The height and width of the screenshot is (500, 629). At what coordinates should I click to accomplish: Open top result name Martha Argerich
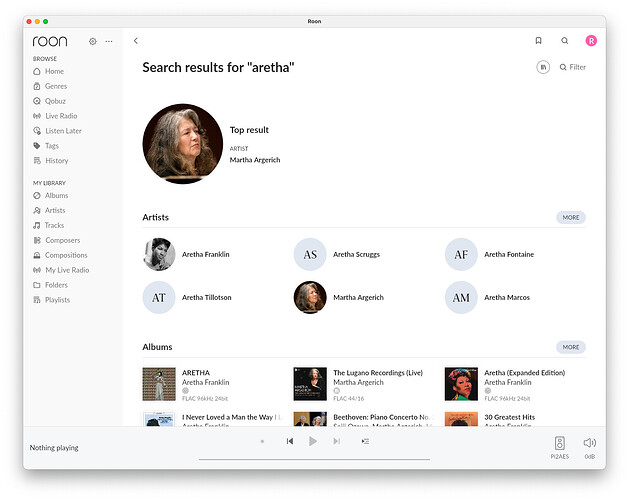click(255, 160)
